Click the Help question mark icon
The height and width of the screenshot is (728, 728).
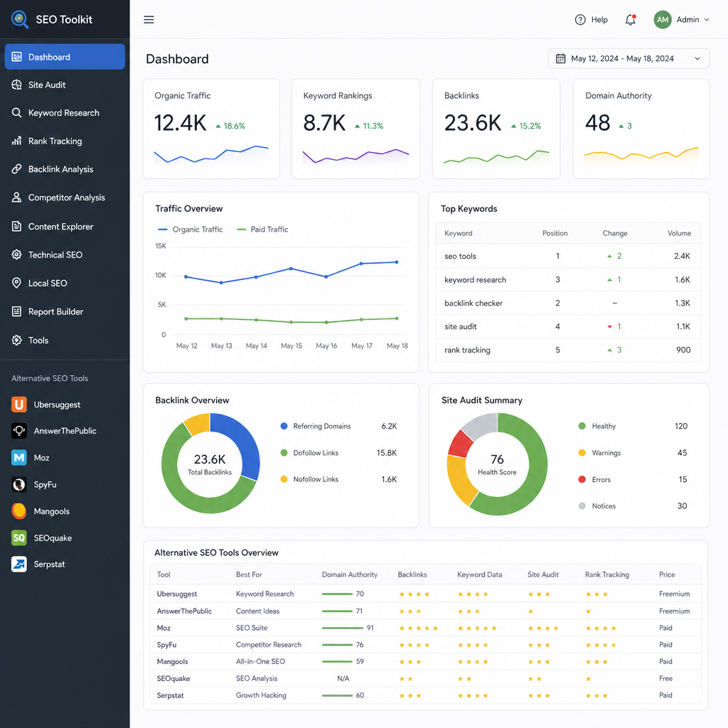(x=580, y=19)
